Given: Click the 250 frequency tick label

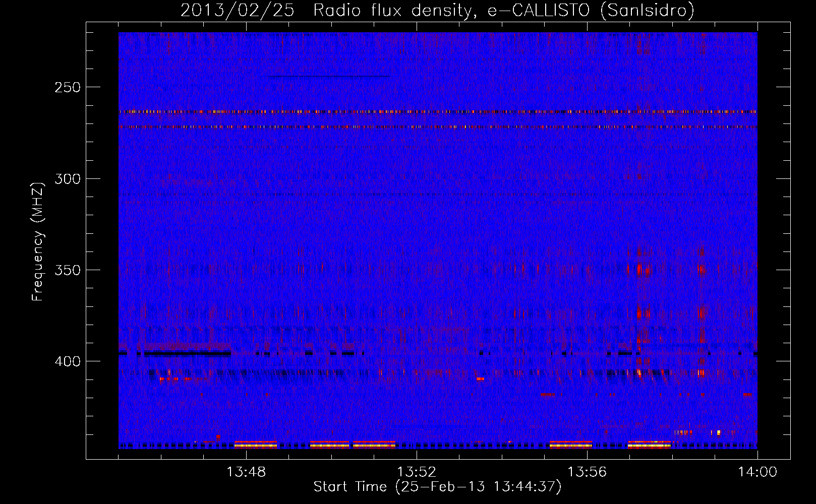Looking at the screenshot, I should [68, 87].
